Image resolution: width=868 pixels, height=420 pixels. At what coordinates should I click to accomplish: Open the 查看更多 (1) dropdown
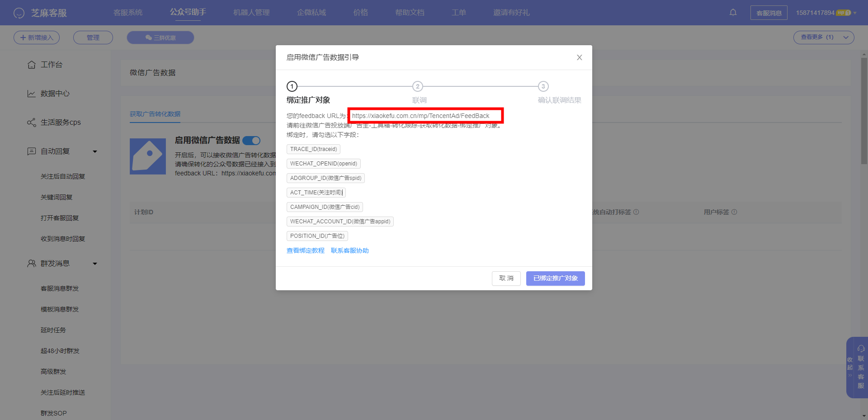[824, 38]
